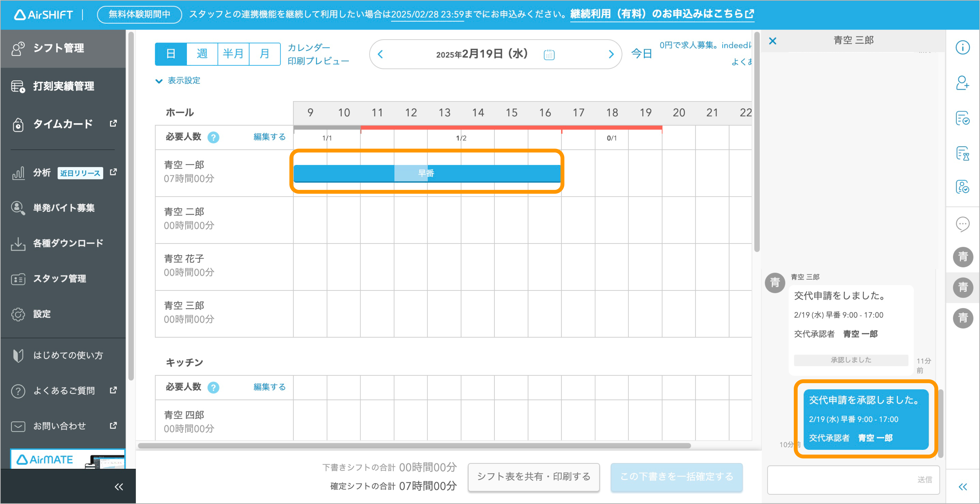Open 単発バイト募集 menu item
Image resolution: width=980 pixels, height=504 pixels.
click(x=63, y=208)
